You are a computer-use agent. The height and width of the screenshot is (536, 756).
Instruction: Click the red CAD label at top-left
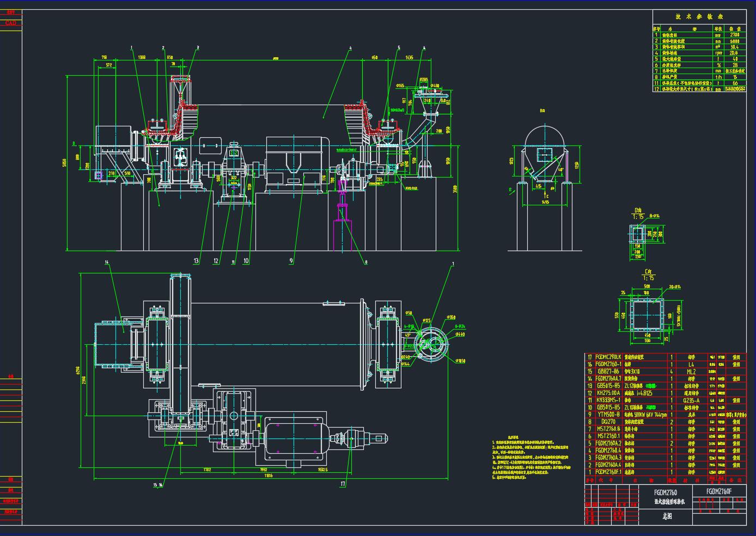pos(10,23)
